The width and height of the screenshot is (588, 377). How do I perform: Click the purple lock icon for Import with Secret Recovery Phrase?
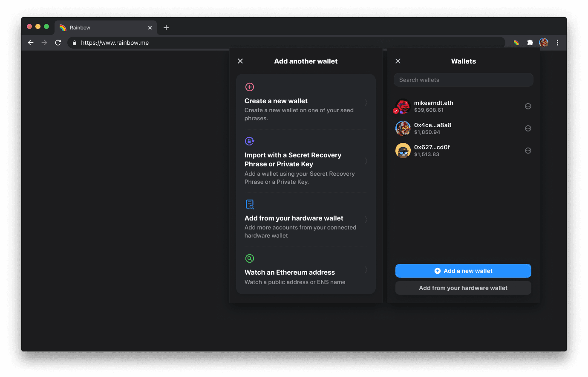point(250,141)
